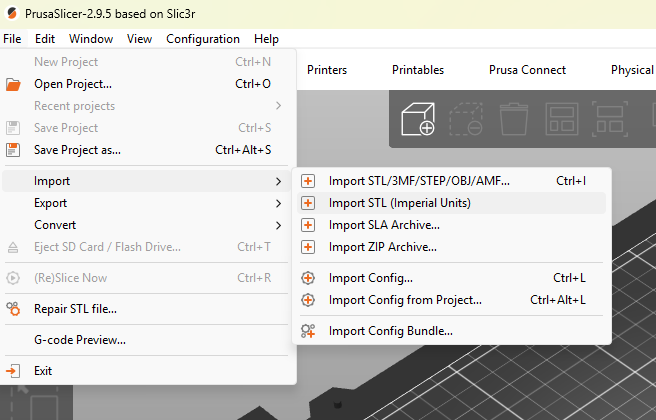Click the New Project menu entry
The image size is (656, 420).
[x=146, y=62]
